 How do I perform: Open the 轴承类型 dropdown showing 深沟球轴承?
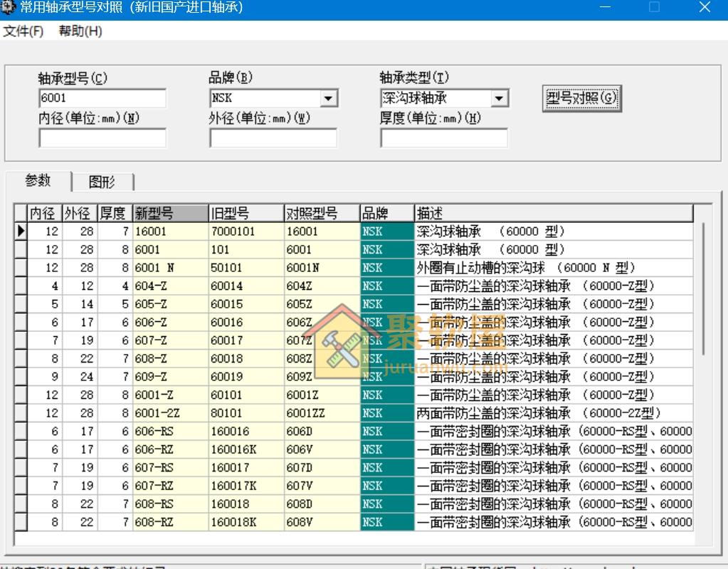click(501, 98)
